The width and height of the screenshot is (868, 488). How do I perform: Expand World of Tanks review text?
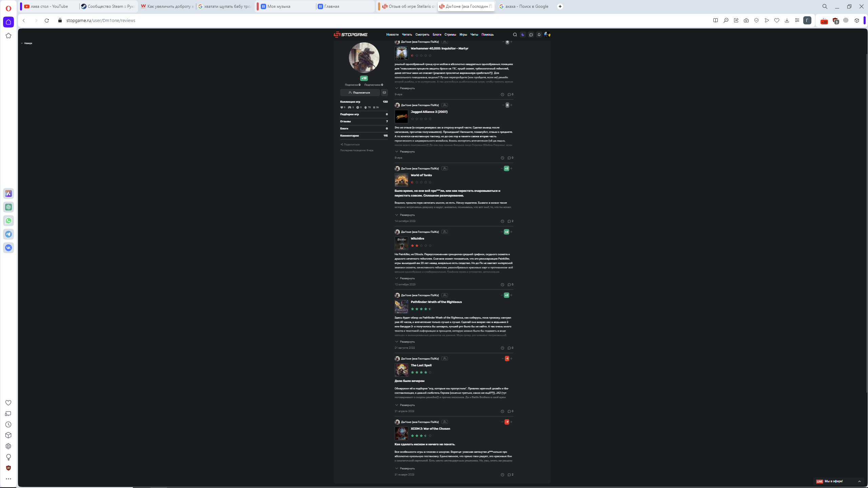pos(405,215)
